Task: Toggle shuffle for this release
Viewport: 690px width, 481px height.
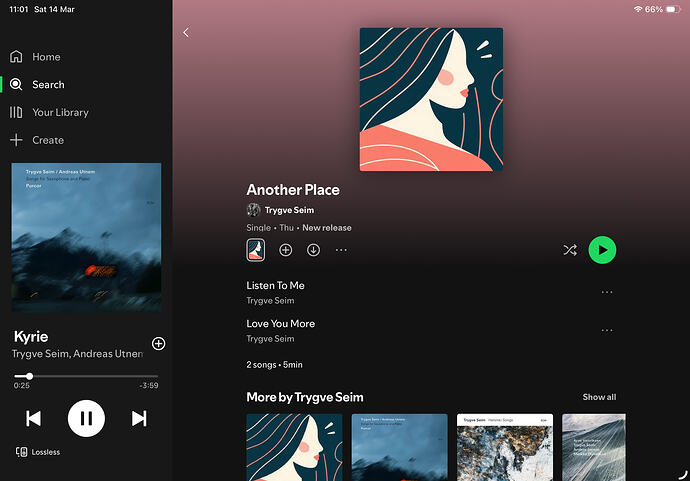Action: tap(570, 250)
